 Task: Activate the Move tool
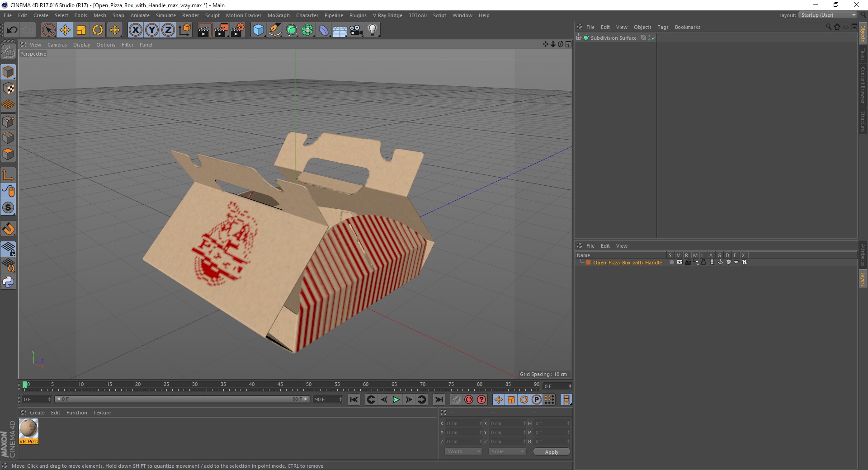pos(65,30)
